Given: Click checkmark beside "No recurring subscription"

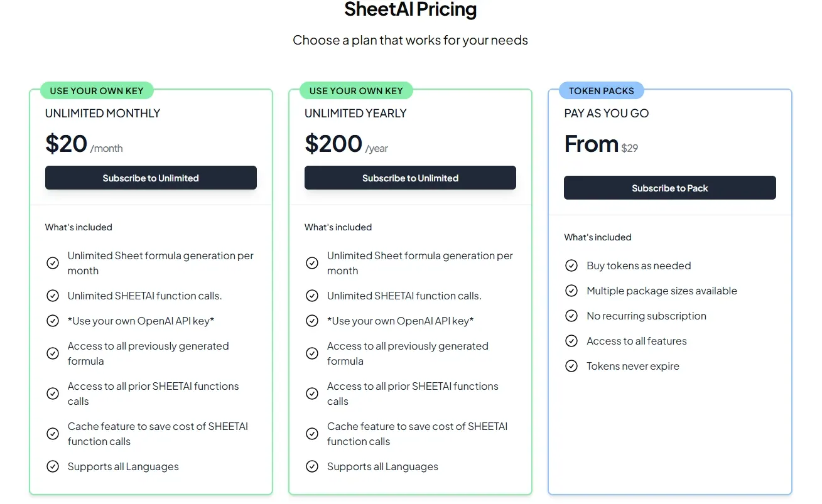Looking at the screenshot, I should click(x=571, y=316).
